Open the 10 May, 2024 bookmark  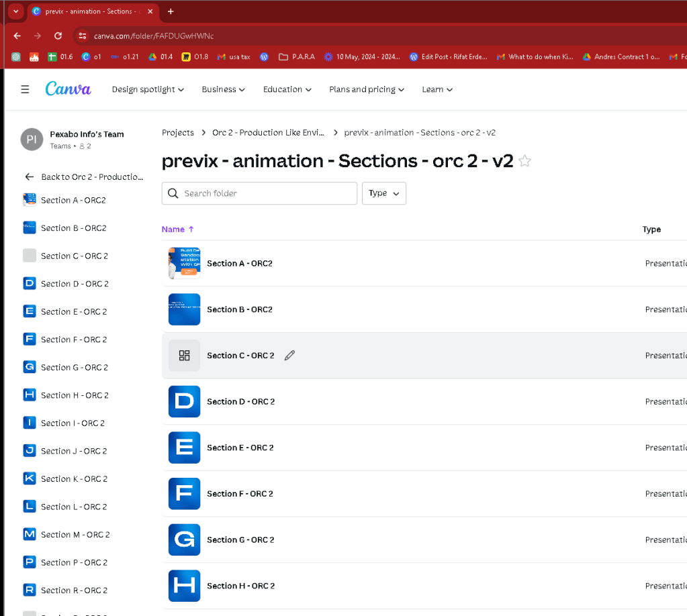tap(362, 57)
